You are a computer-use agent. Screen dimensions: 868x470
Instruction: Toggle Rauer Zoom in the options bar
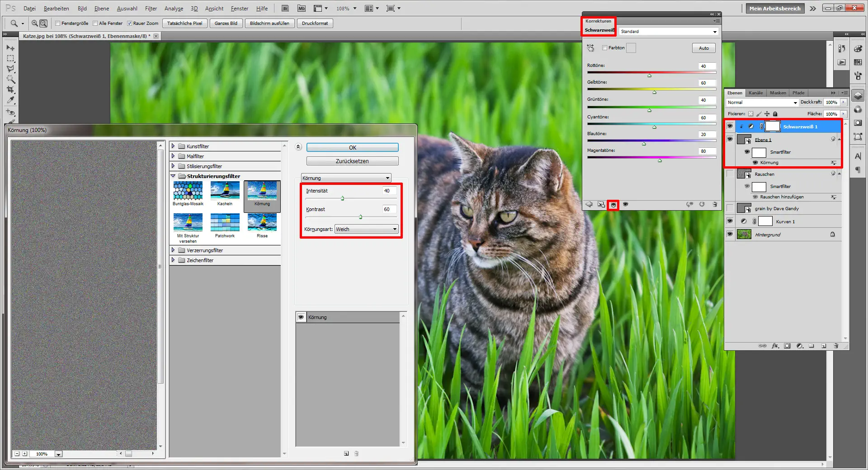130,23
